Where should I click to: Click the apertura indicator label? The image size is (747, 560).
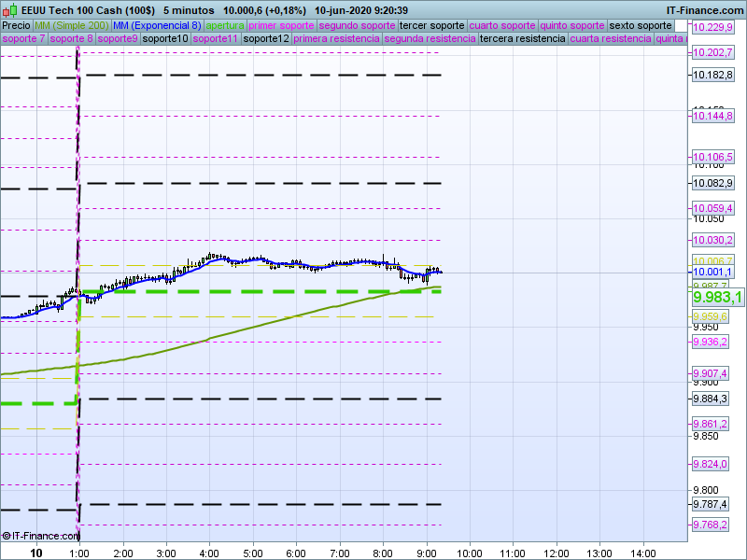click(225, 25)
